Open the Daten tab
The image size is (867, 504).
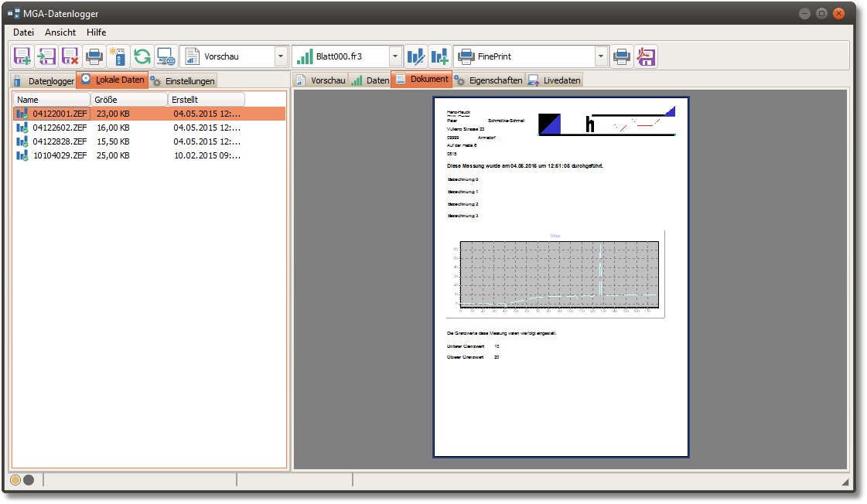[370, 80]
